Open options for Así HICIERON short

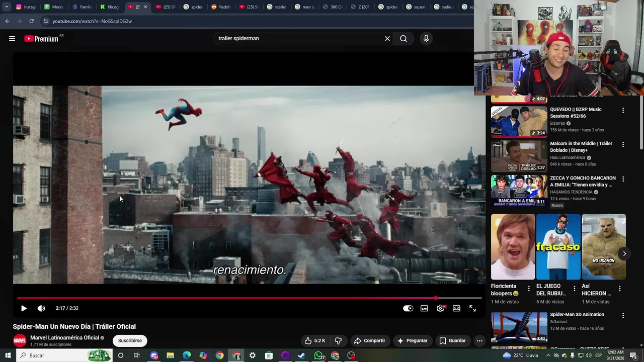pyautogui.click(x=619, y=289)
